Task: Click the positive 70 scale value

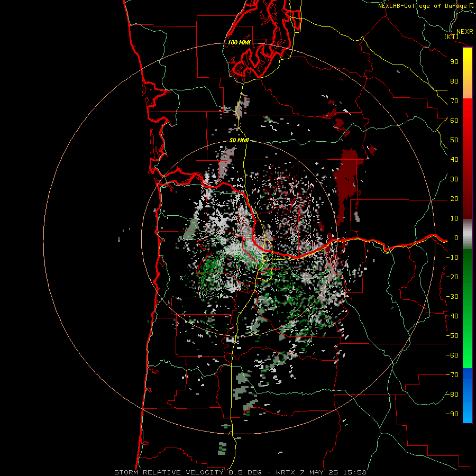Action: tap(454, 101)
